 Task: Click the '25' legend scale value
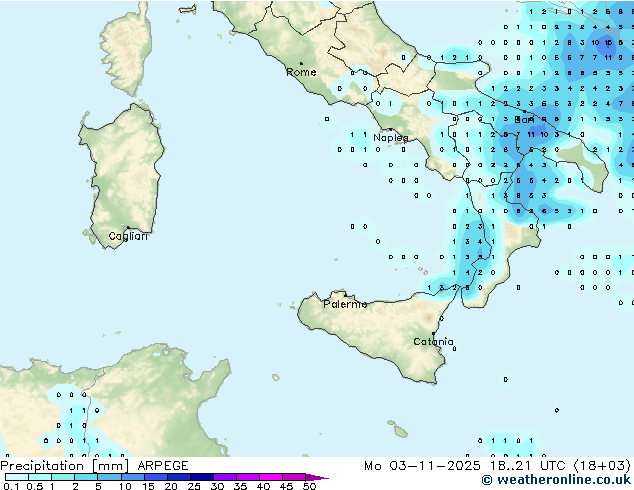(x=194, y=486)
